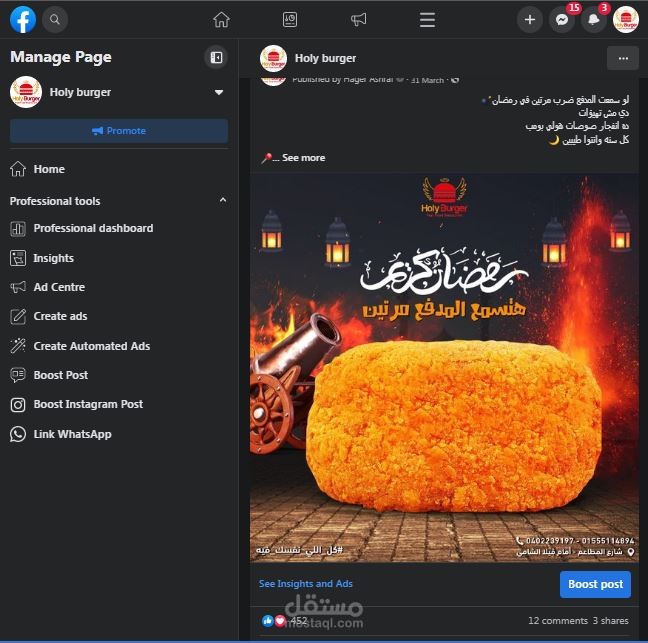Click the Instagram logo icon

pos(18,405)
